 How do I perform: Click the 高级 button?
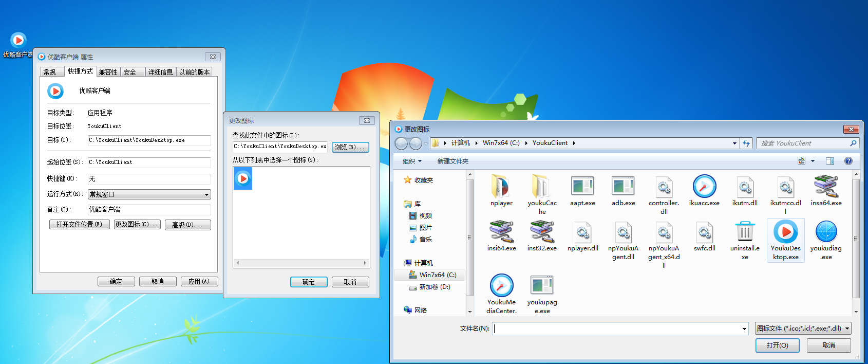(x=188, y=225)
